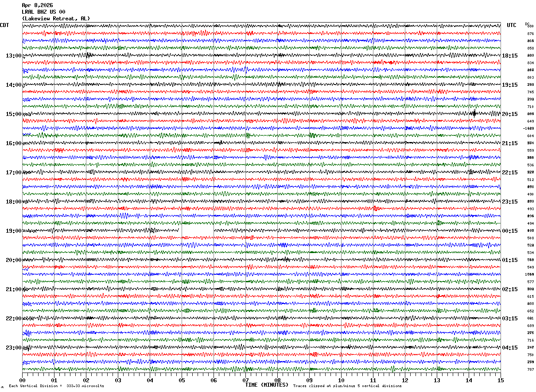Click minute tick label "07" on x-axis
This screenshot has width=536, height=392.
click(245, 380)
